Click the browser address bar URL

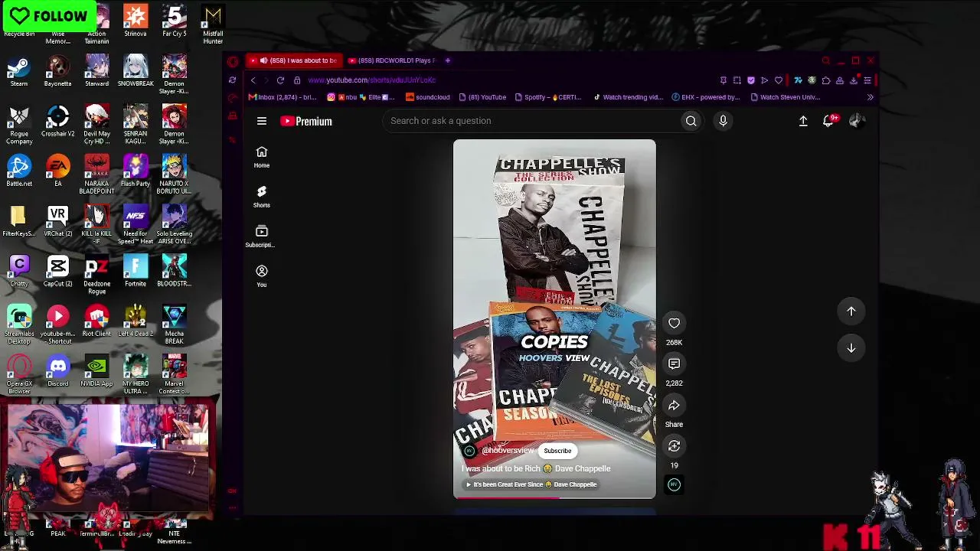372,80
